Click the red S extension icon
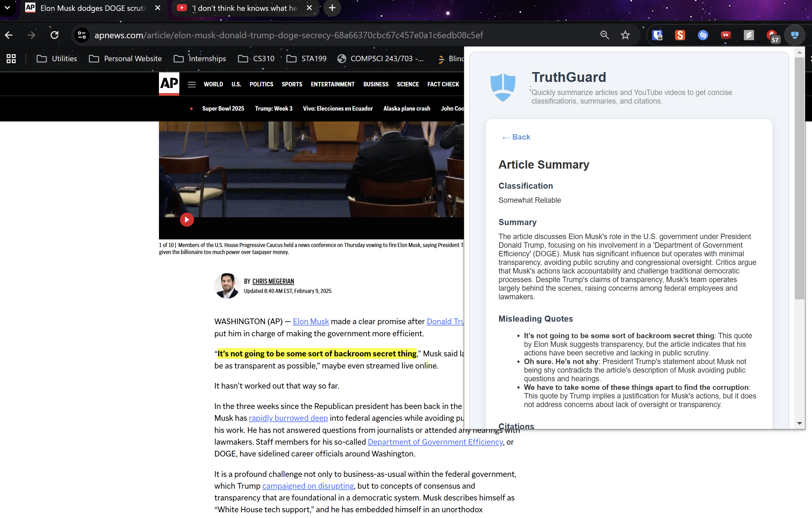Viewport: 812px width, 518px height. click(x=680, y=35)
